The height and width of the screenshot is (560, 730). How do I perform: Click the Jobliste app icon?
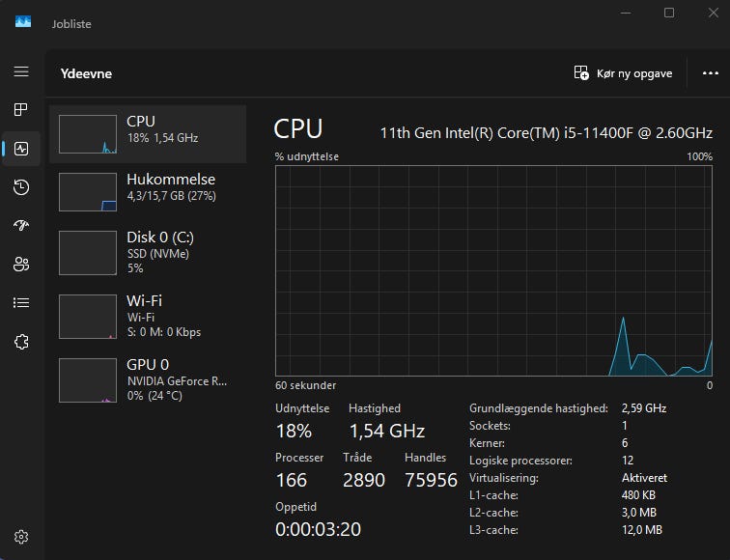pyautogui.click(x=23, y=23)
